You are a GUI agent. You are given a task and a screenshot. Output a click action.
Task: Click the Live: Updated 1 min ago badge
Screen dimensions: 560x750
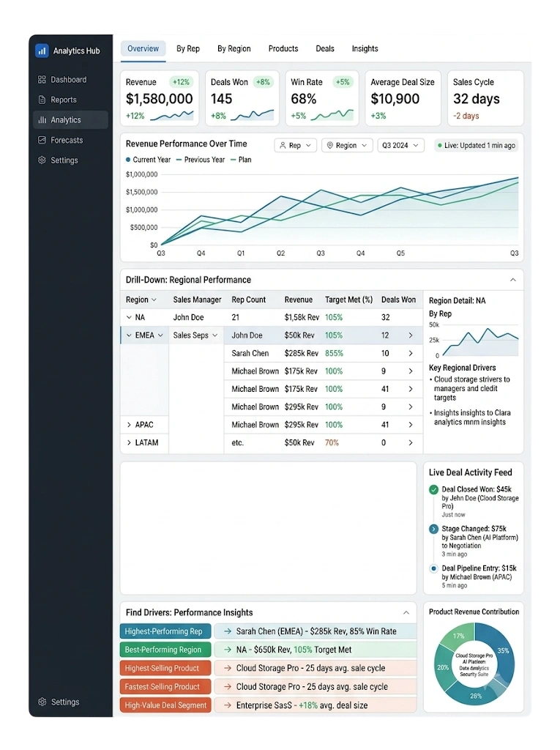[x=475, y=146]
